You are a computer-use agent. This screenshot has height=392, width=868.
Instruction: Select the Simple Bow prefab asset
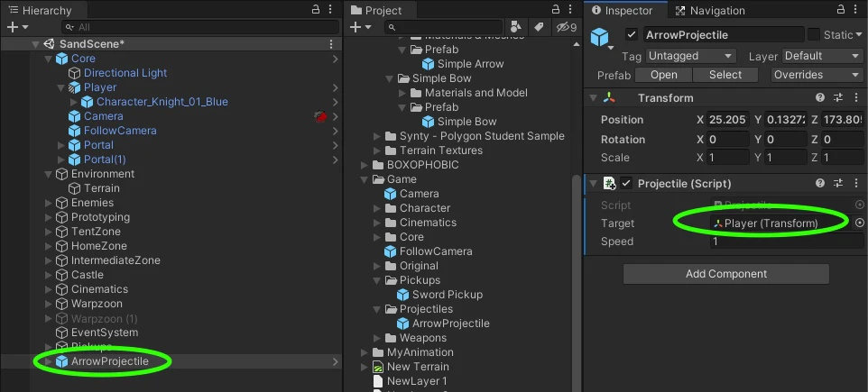(466, 122)
